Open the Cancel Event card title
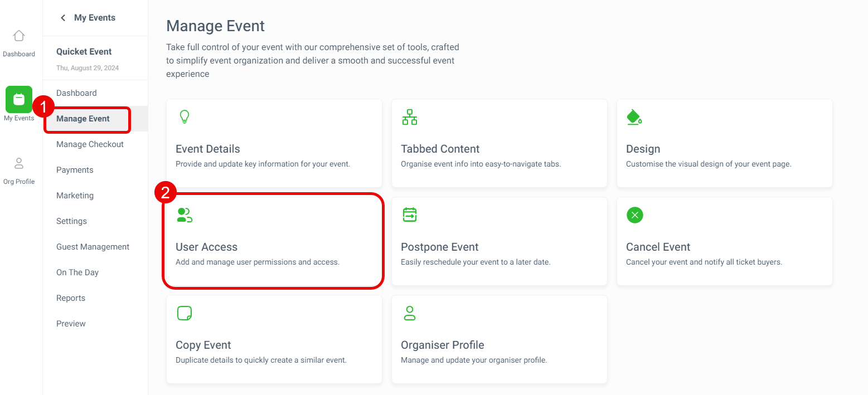 click(658, 247)
